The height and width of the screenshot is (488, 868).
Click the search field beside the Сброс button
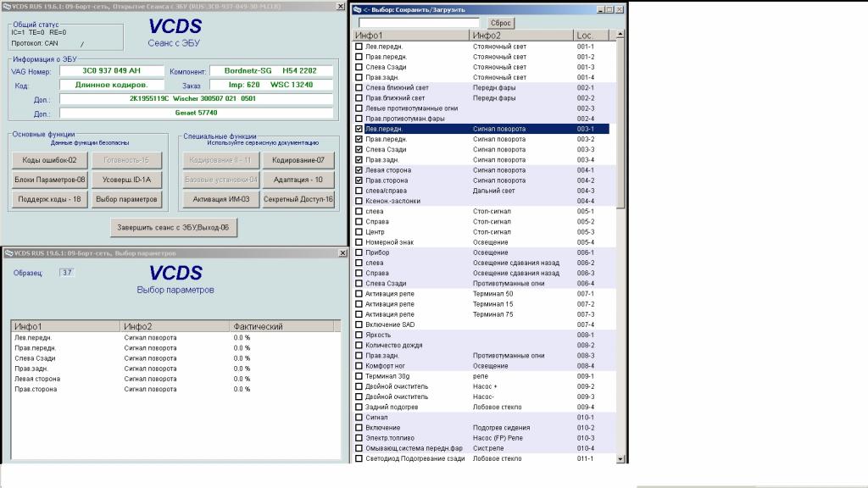419,23
